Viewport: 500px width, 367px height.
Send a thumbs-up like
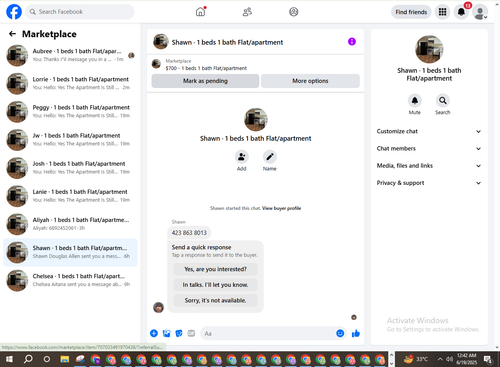356,333
